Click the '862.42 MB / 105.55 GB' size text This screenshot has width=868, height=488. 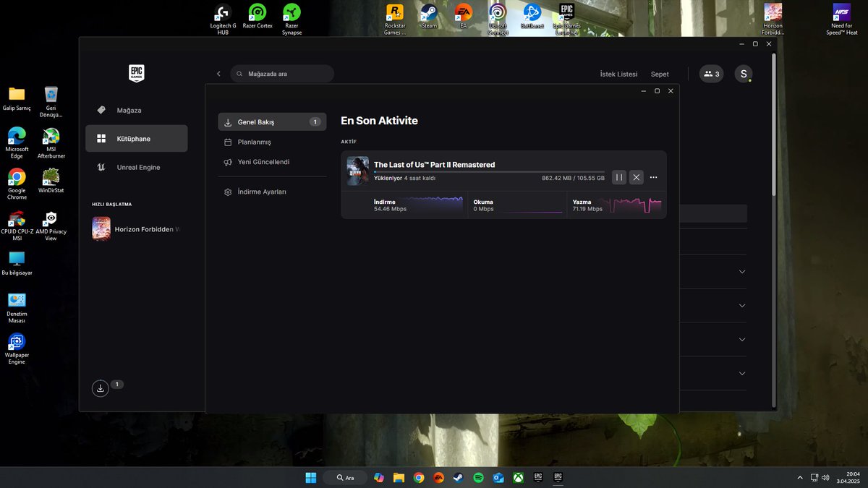pyautogui.click(x=573, y=178)
